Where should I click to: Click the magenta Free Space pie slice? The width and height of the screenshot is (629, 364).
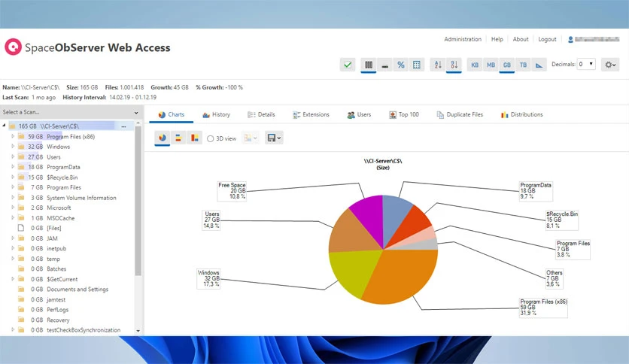point(370,217)
